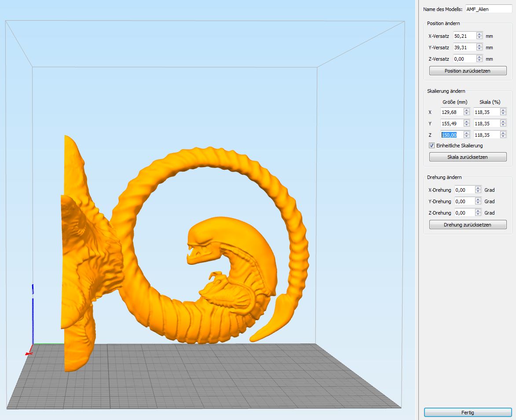Decrease Y Skala with down arrow

(x=503, y=126)
